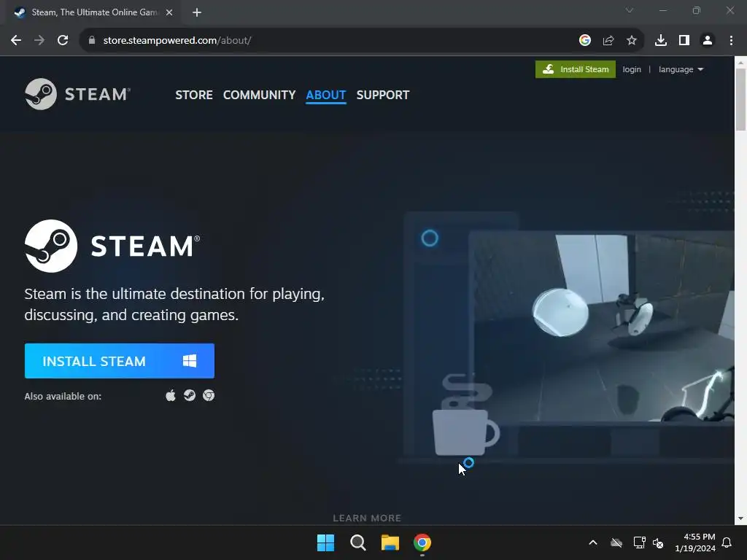Click the Steam logo in the header
Viewport: 747px width, 560px height.
[x=77, y=94]
